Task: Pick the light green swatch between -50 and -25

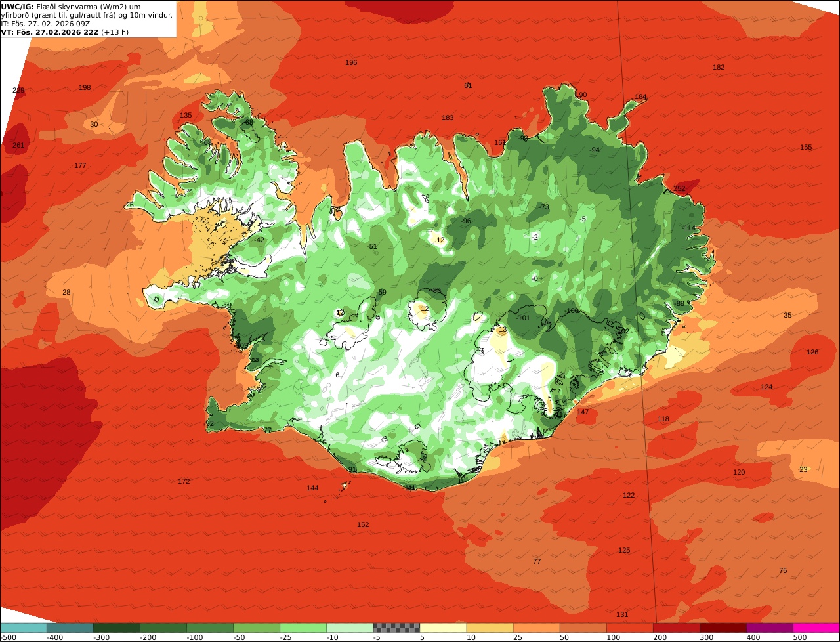Action: (x=257, y=628)
